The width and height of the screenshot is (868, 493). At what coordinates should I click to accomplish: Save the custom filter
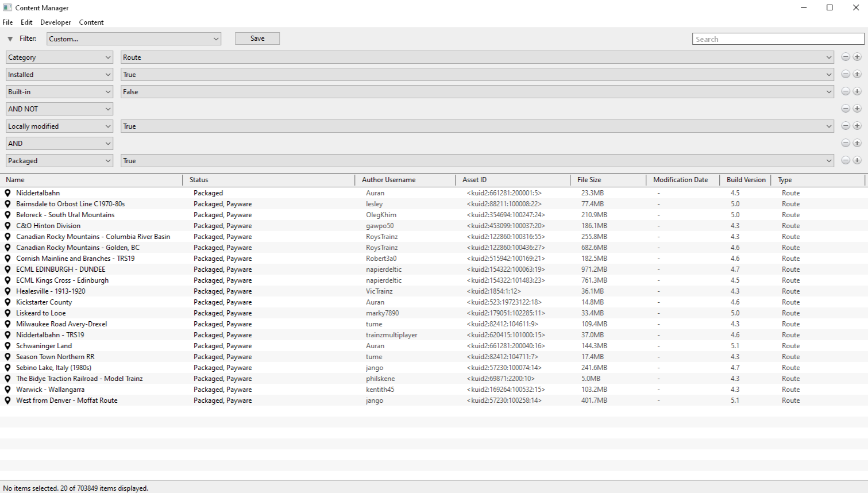pos(257,38)
